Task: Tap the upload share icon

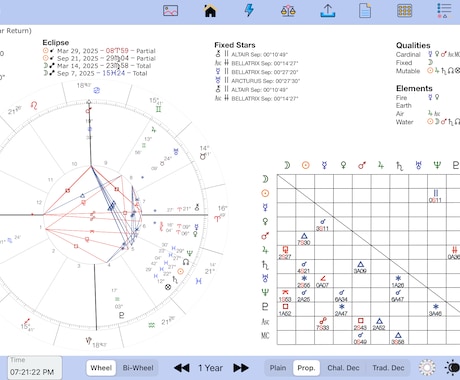Action: point(328,11)
